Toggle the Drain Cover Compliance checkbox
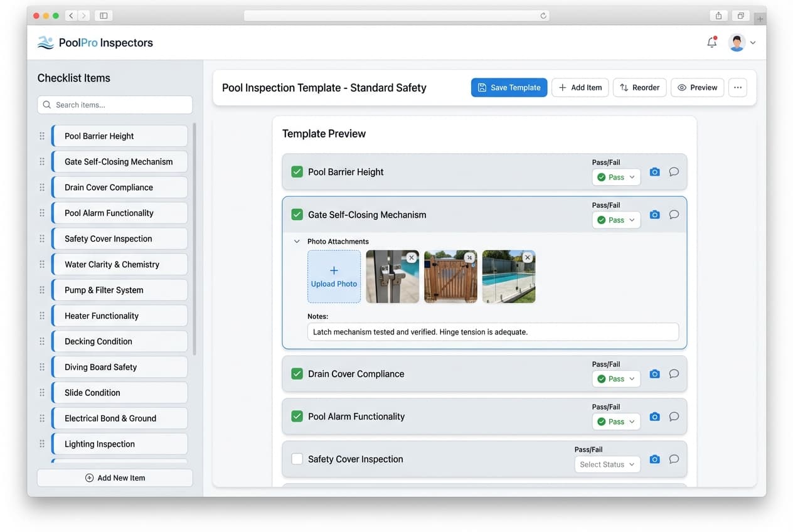793x532 pixels. (296, 373)
